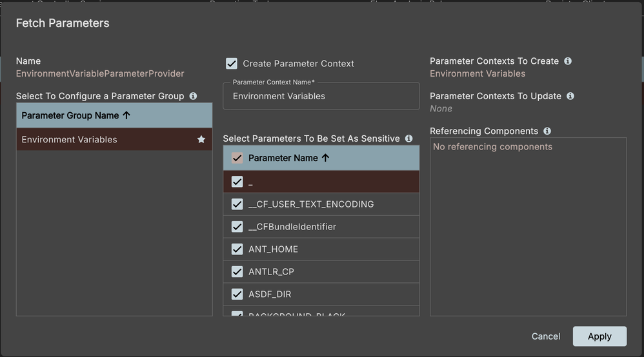Click info icon next to Parameter Contexts To Update
644x357 pixels.
[x=570, y=96]
